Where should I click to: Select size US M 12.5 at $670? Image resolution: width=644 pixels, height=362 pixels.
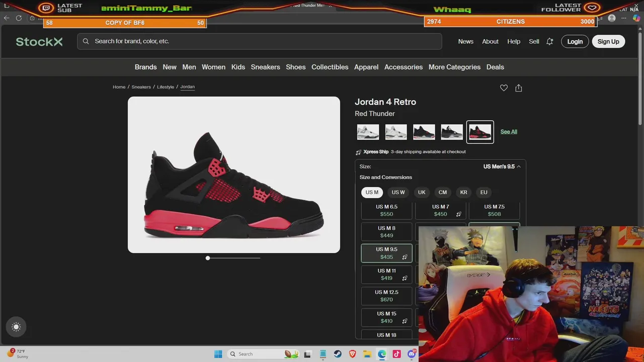[387, 296]
